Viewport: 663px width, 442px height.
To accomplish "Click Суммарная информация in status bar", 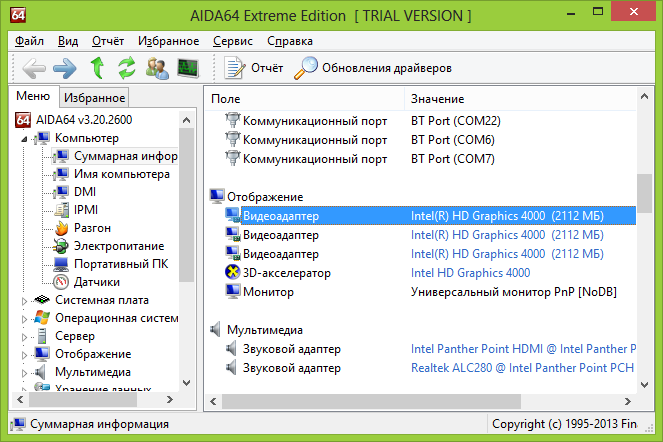I will [x=99, y=424].
